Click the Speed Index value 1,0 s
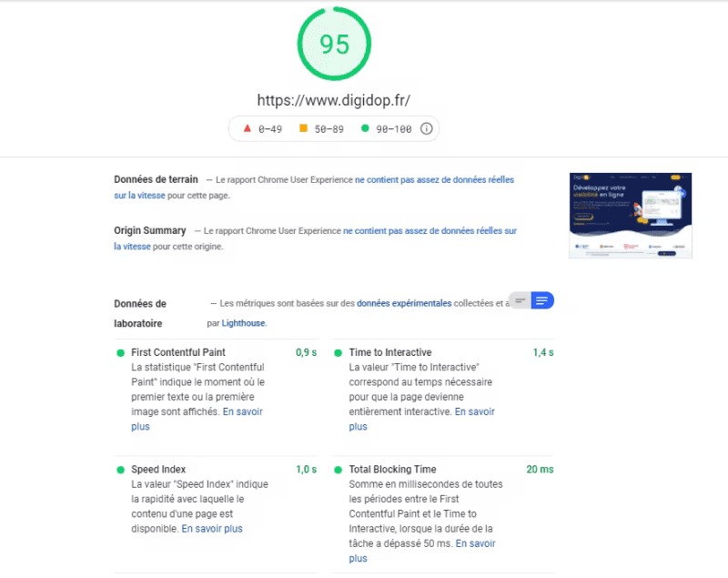Image resolution: width=728 pixels, height=578 pixels. tap(306, 470)
